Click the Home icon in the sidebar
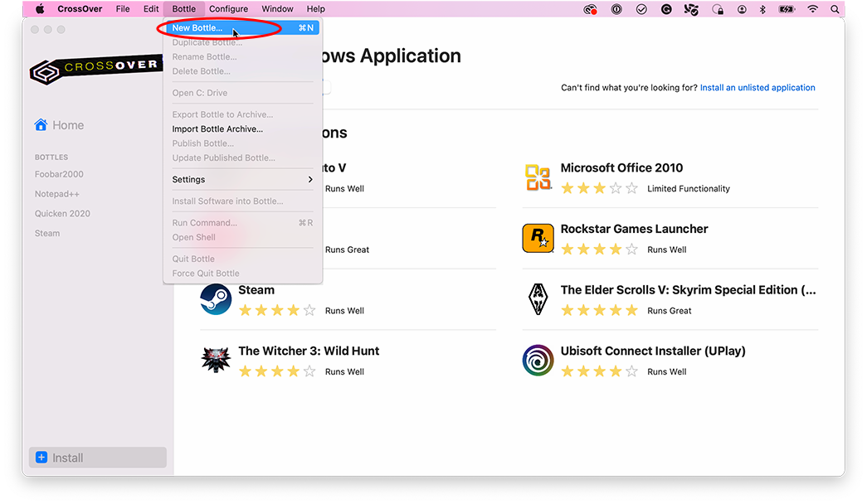Image resolution: width=867 pixels, height=504 pixels. coord(39,124)
